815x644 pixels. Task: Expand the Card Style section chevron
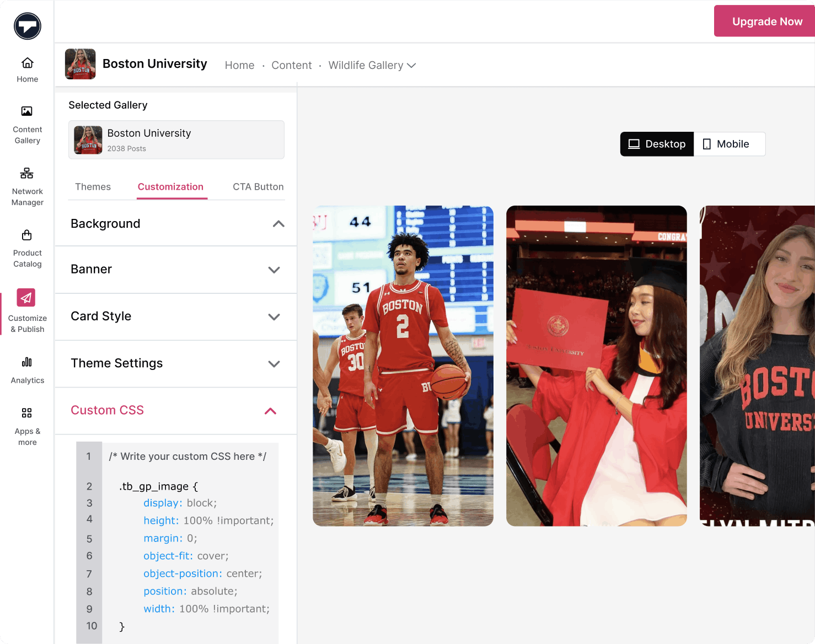pyautogui.click(x=274, y=316)
